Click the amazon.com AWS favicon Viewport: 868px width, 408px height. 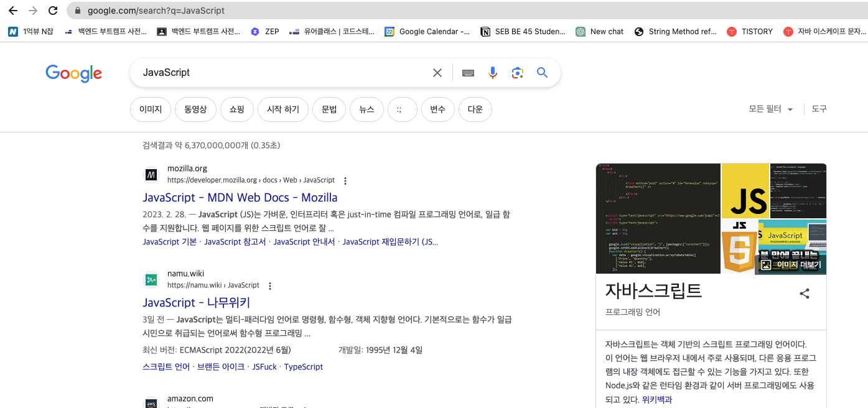(x=151, y=403)
